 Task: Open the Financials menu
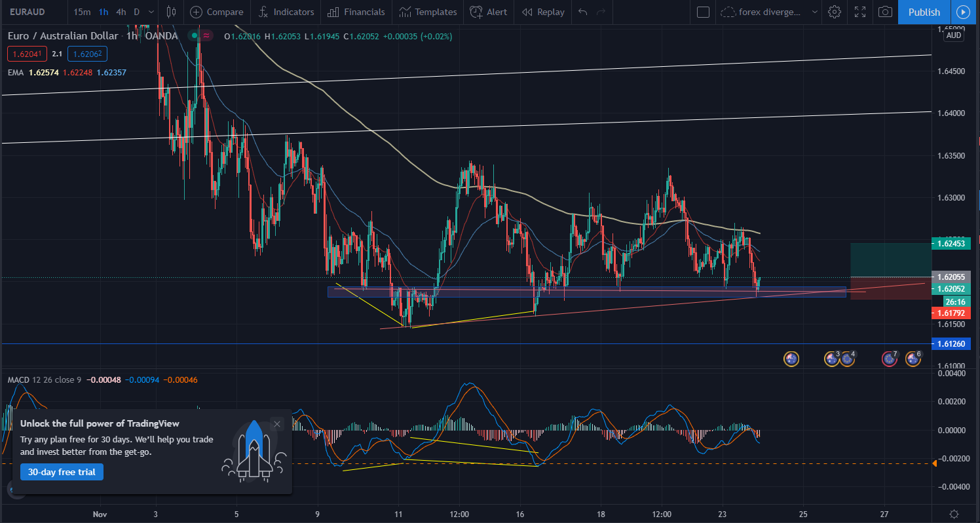(x=356, y=12)
